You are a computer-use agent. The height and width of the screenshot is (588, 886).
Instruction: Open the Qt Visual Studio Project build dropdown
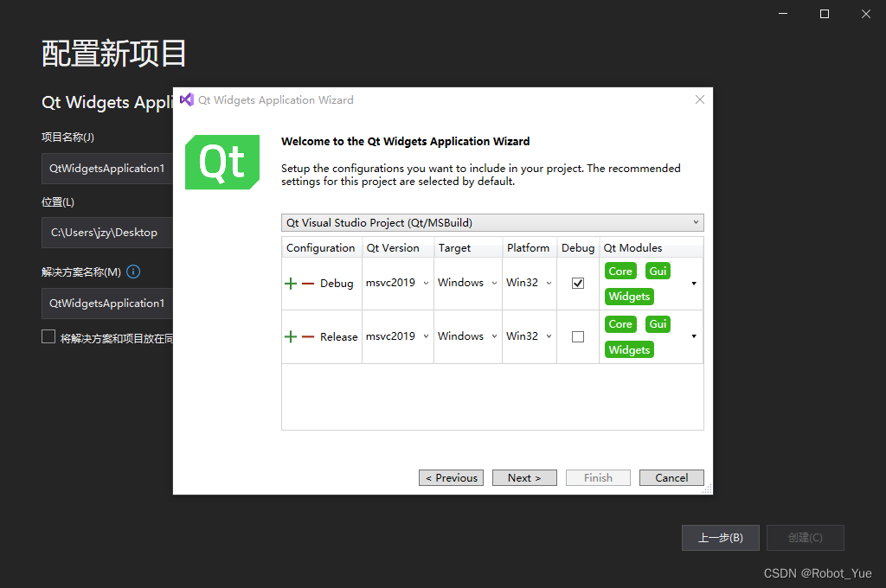point(492,222)
